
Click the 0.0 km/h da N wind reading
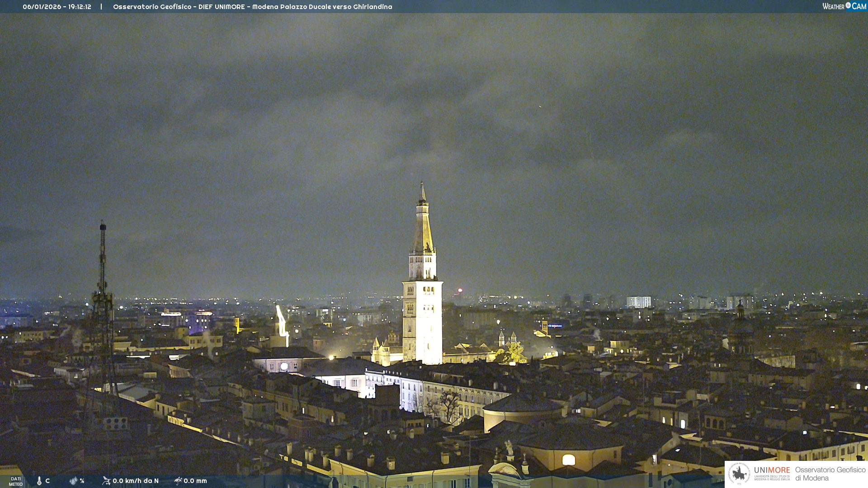[136, 481]
